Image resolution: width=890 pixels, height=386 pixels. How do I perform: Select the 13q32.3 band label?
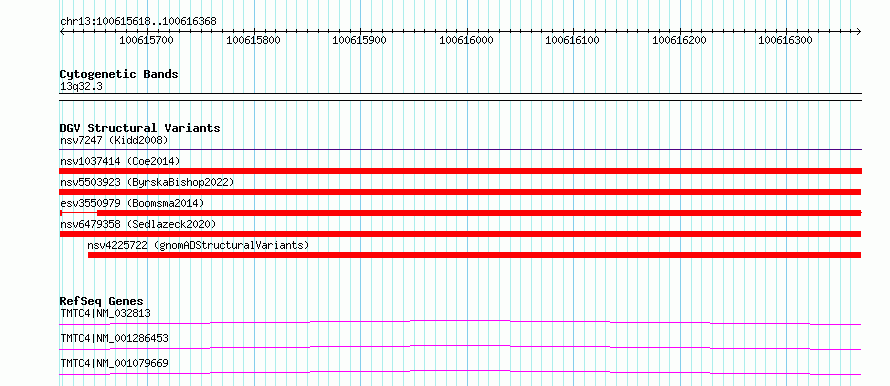[81, 87]
